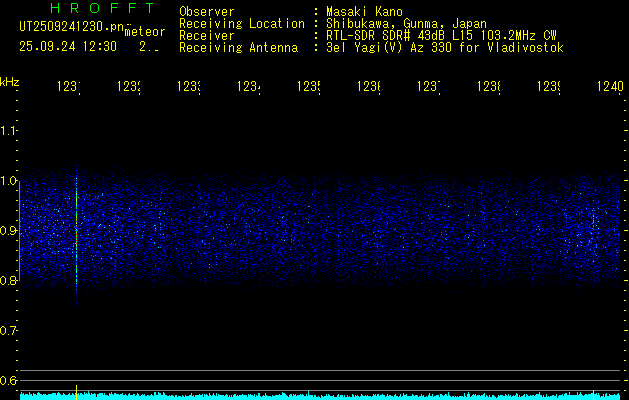The image size is (629, 400).
Task: Click the bright meteor echo streak near 1231
Action: [x=76, y=235]
